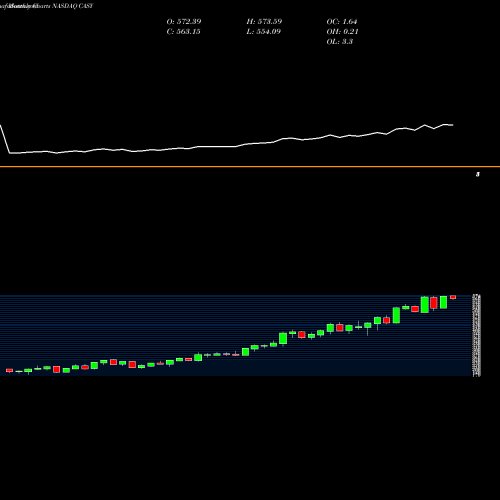
Task: Select the high price text H: 573.59
Action: coord(264,22)
